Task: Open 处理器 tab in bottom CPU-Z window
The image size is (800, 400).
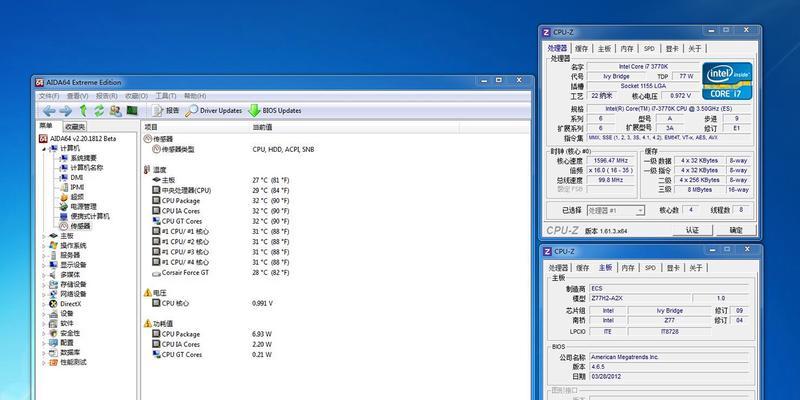Action: click(x=558, y=268)
